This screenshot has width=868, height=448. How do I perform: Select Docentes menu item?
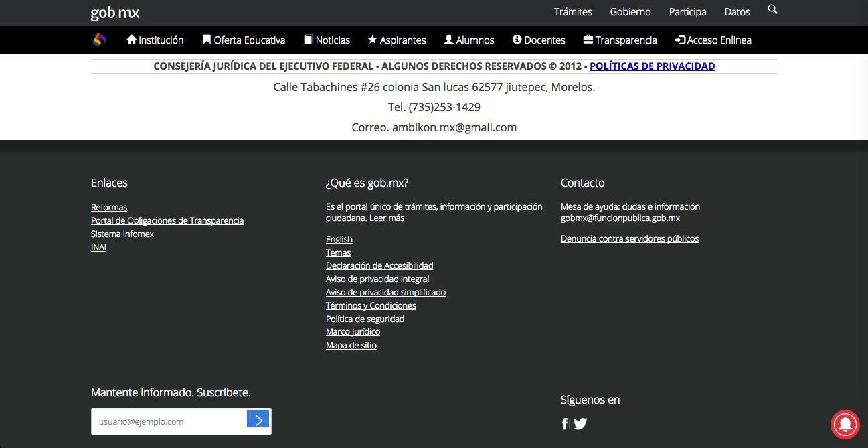[x=539, y=40]
